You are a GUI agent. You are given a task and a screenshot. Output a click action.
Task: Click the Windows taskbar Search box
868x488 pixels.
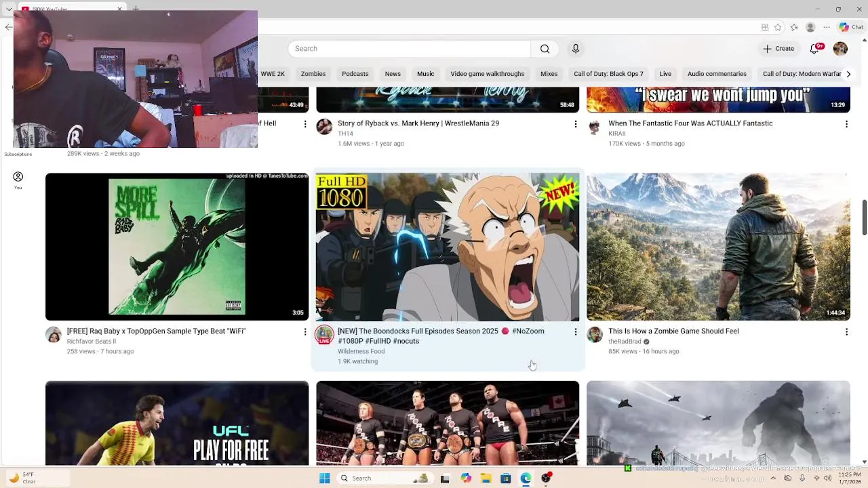pyautogui.click(x=384, y=479)
